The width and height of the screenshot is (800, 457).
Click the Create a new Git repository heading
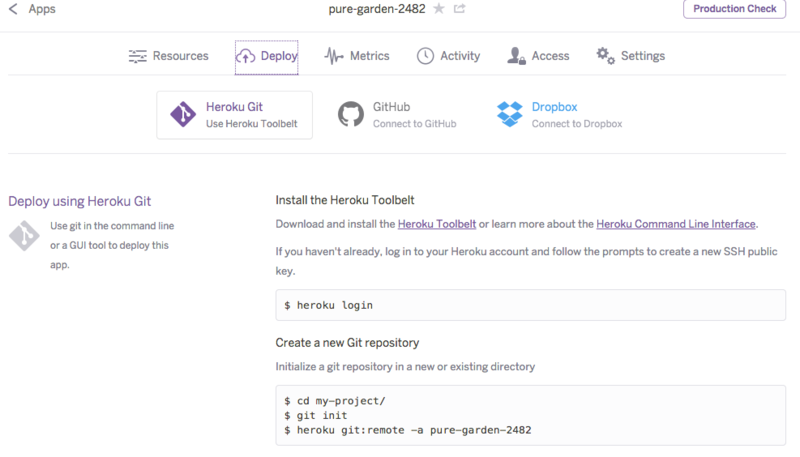(347, 343)
